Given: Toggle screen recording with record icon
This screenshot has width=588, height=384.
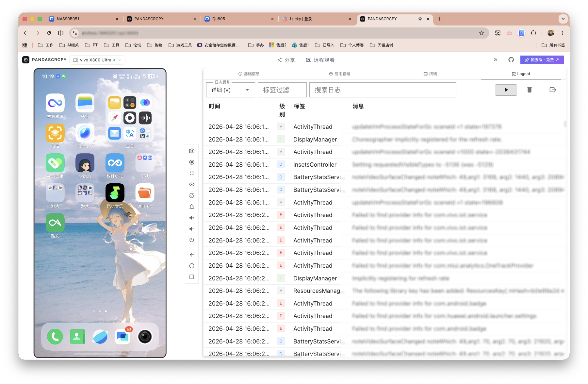Looking at the screenshot, I should [x=192, y=162].
